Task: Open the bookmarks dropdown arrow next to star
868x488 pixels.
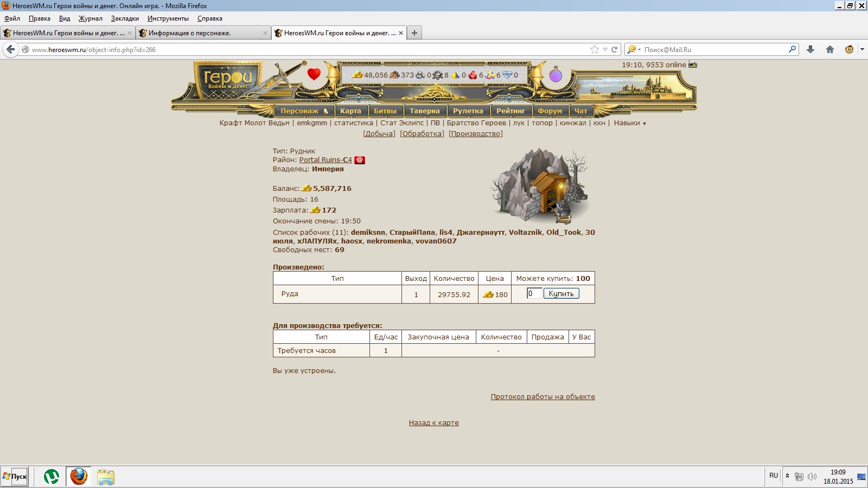Action: click(605, 49)
